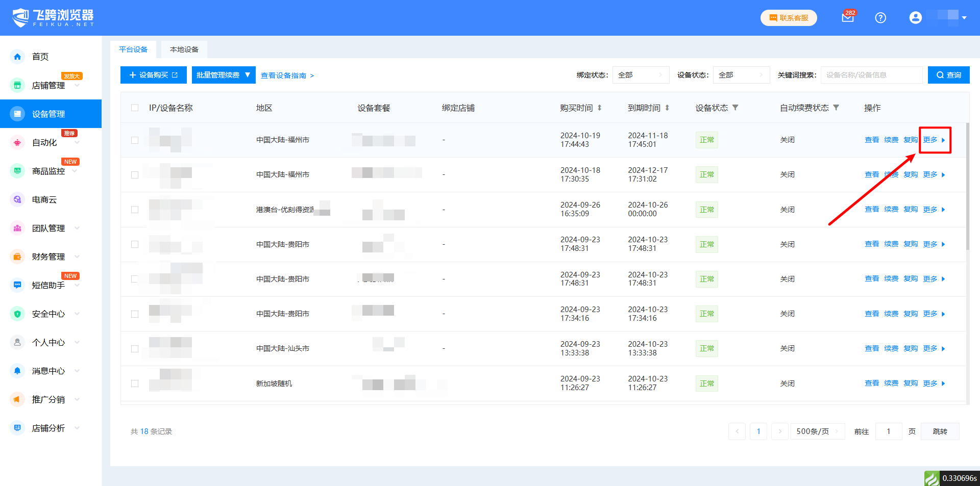
Task: Expand the 500条/页 page size dropdown
Action: 817,431
